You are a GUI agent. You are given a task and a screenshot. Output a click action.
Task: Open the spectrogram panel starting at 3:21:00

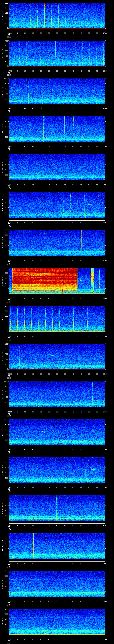[x=57, y=205]
